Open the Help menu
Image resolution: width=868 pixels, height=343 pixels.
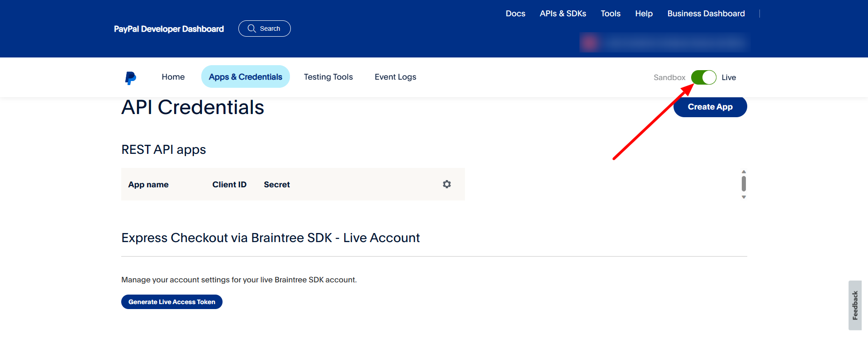click(x=644, y=14)
